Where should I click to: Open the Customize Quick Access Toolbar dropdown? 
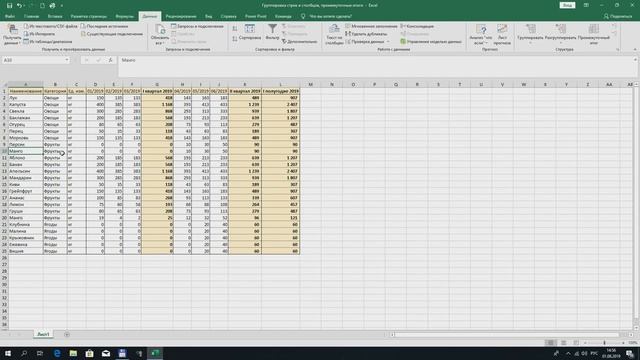[62, 6]
